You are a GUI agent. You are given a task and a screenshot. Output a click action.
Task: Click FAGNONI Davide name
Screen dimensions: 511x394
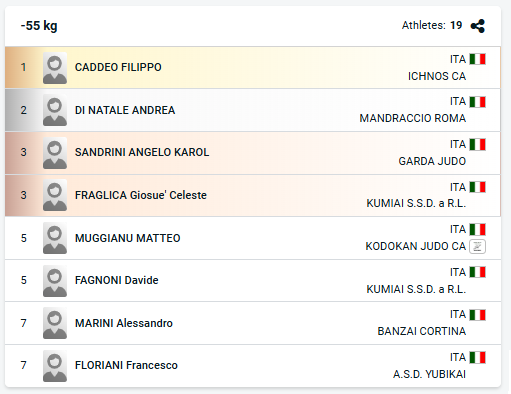(x=116, y=280)
